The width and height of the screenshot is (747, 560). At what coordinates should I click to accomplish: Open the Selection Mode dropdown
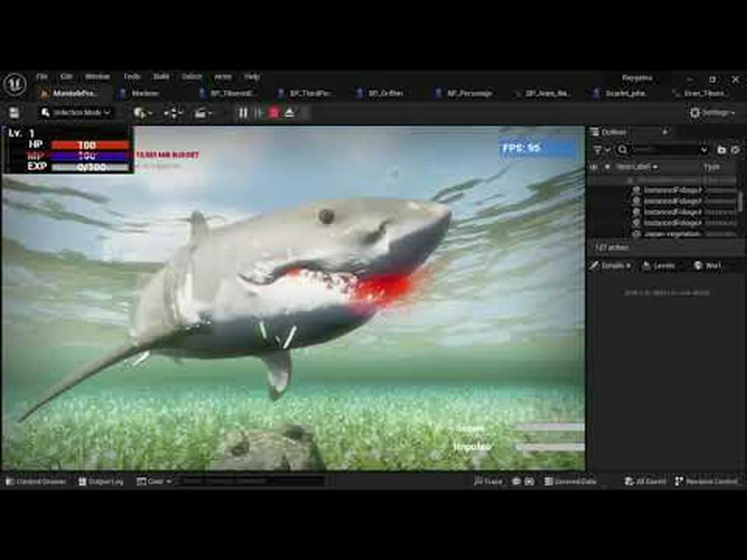click(77, 113)
